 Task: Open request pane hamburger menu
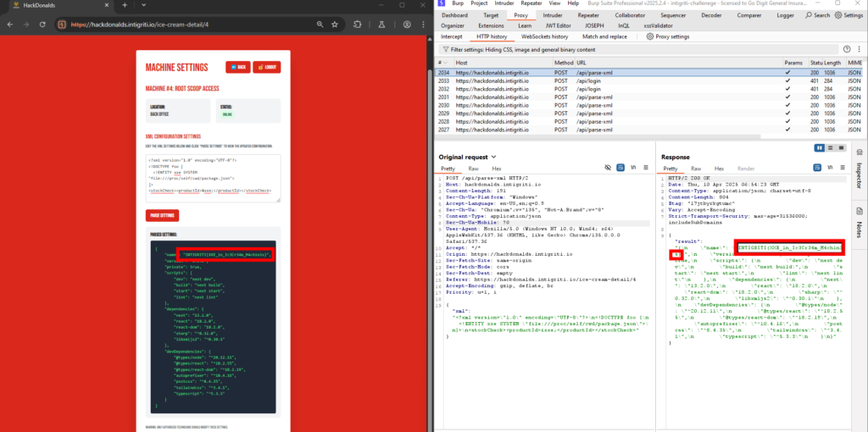(645, 168)
